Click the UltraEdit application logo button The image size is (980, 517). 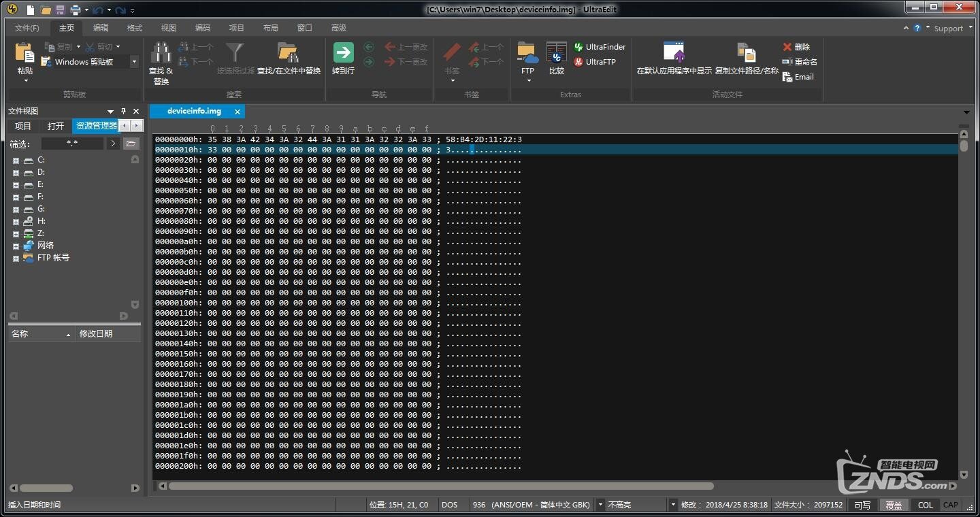pos(12,10)
